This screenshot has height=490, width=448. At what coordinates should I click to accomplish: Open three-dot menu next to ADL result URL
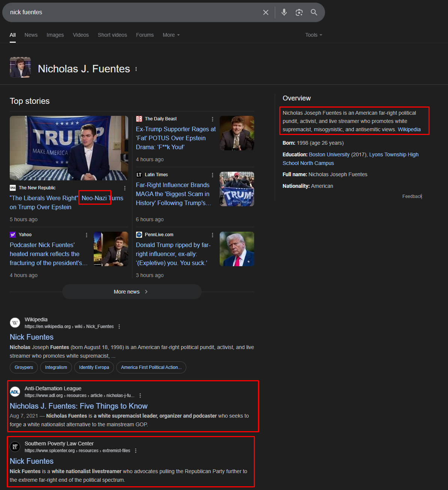(x=140, y=396)
